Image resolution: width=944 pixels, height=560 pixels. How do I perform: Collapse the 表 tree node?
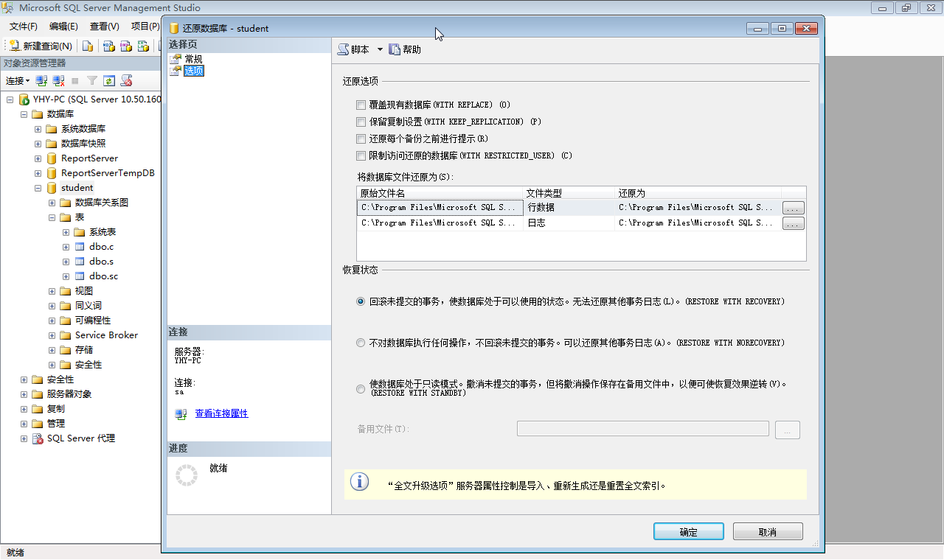pos(52,217)
